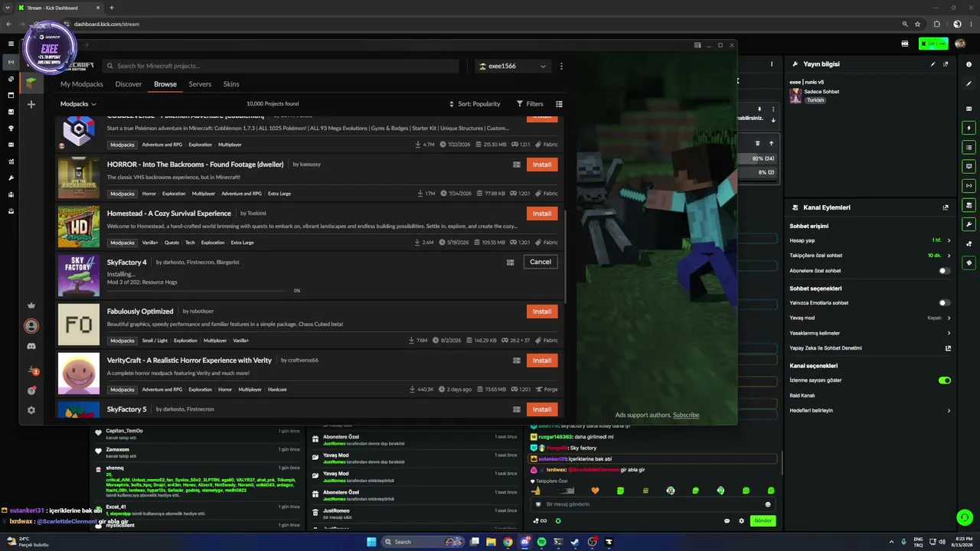Image resolution: width=980 pixels, height=551 pixels.
Task: Open Steam from the Windows taskbar
Action: tap(575, 542)
